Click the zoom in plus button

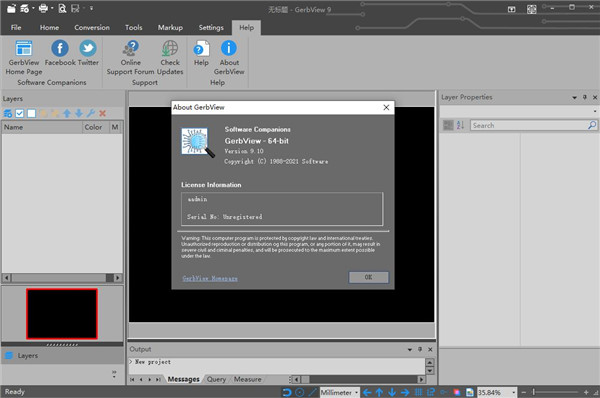pyautogui.click(x=586, y=392)
